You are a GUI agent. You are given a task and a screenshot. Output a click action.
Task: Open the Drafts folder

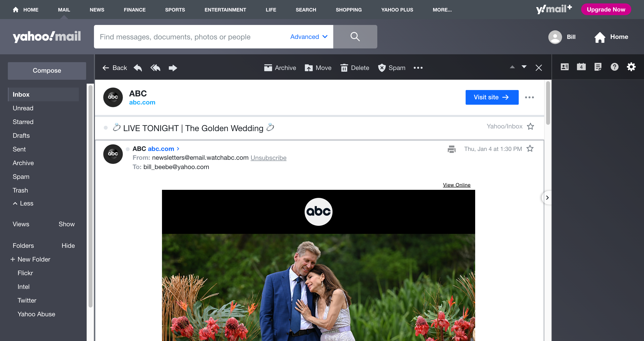21,136
